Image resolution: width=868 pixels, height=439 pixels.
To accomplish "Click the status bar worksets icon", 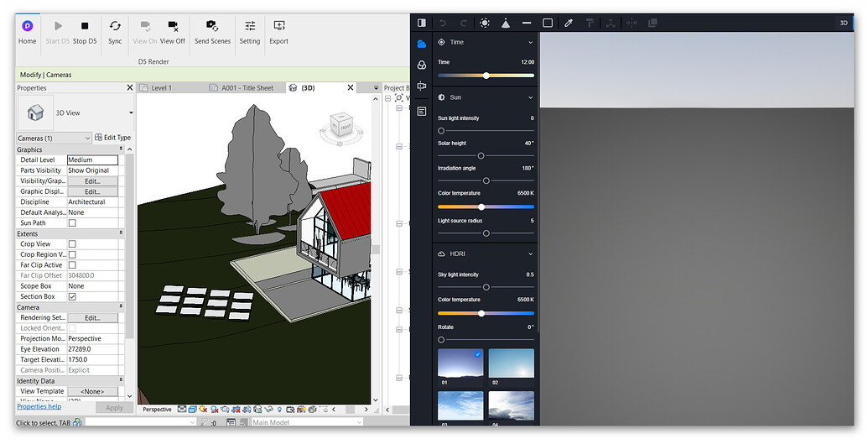I will click(231, 423).
